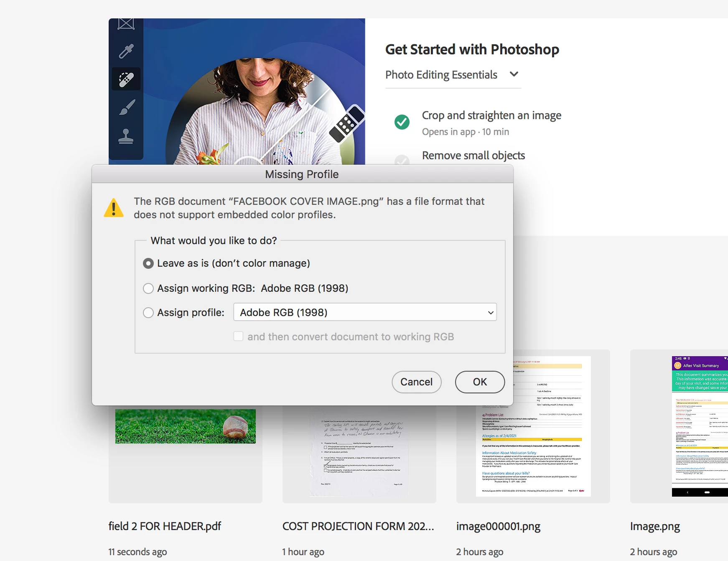This screenshot has width=728, height=561.
Task: Click the '1 hour ago' timestamp
Action: [303, 552]
